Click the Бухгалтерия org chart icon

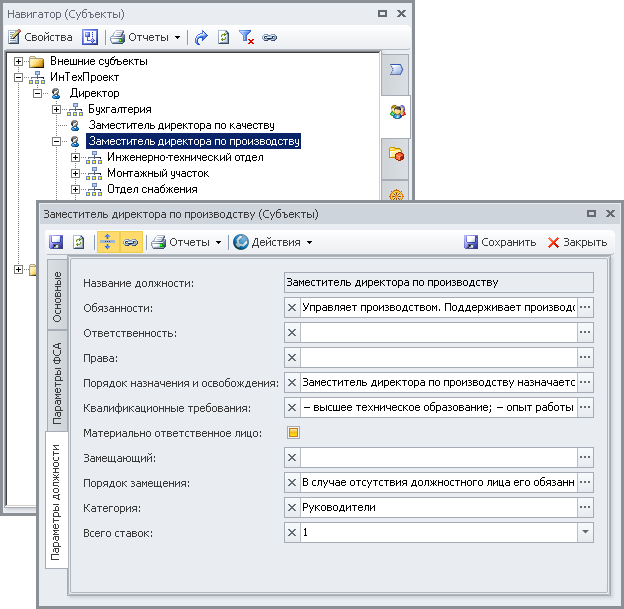(x=75, y=109)
